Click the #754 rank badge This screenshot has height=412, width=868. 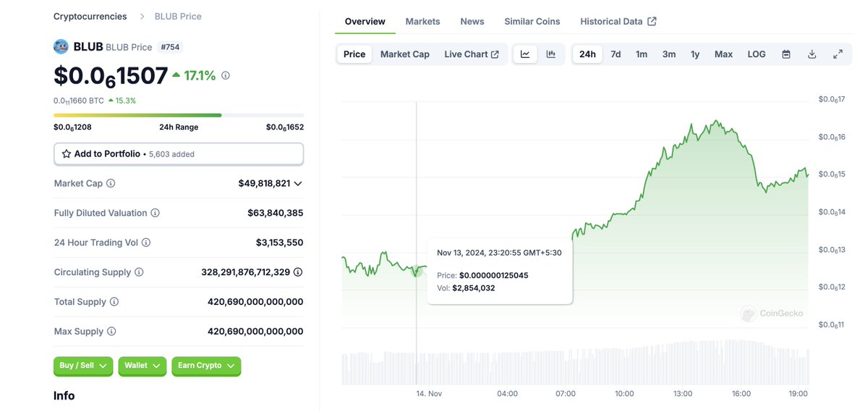(x=171, y=47)
